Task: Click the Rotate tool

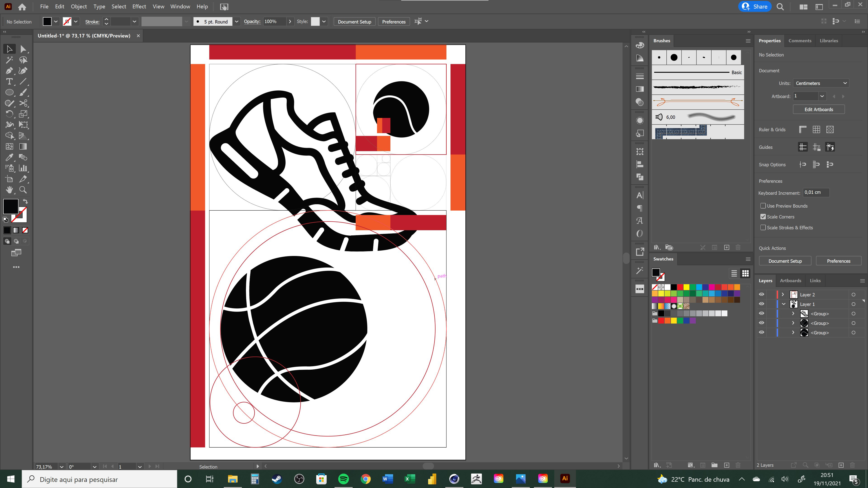Action: click(x=9, y=114)
